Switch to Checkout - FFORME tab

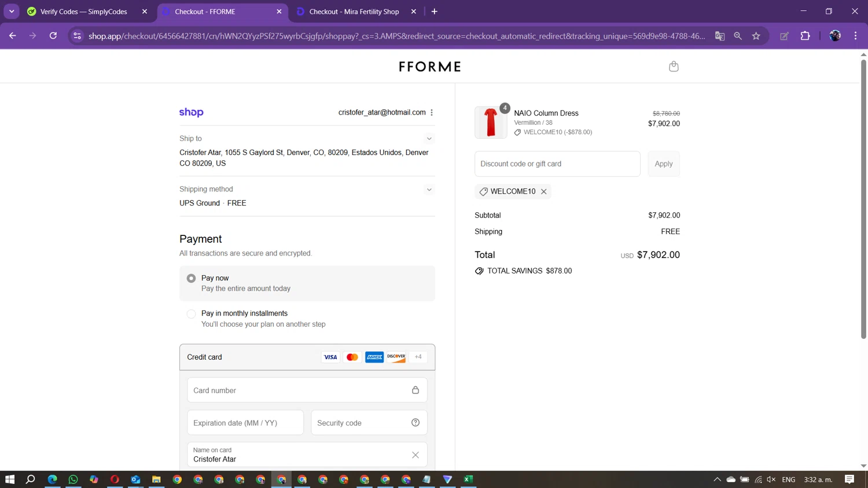(205, 12)
